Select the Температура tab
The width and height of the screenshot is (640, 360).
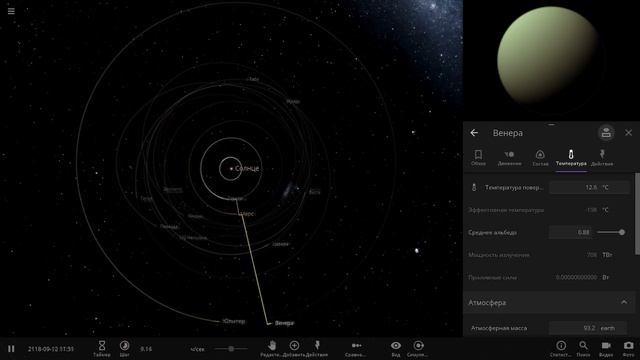point(571,158)
